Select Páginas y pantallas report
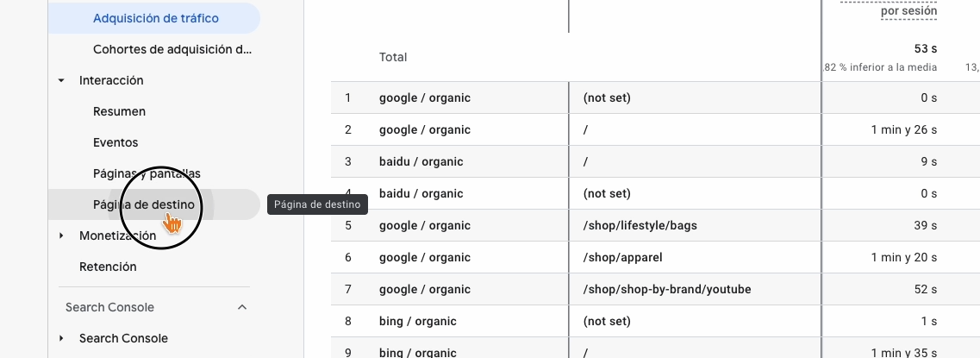 click(147, 173)
